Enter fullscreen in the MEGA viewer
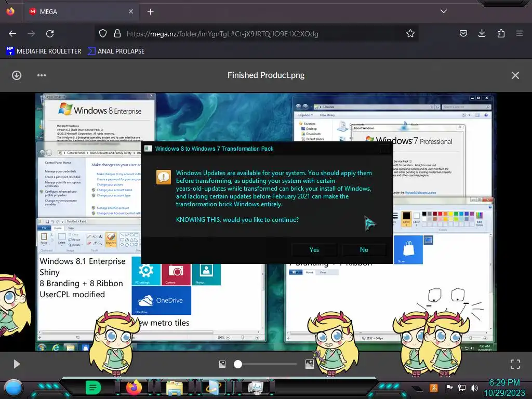 [x=515, y=364]
